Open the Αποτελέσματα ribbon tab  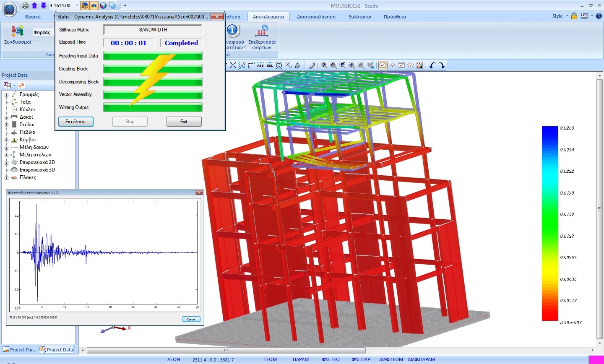[x=268, y=17]
